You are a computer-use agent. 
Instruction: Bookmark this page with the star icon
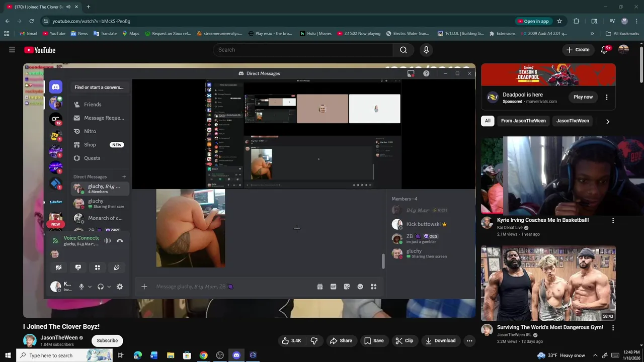[x=559, y=21]
